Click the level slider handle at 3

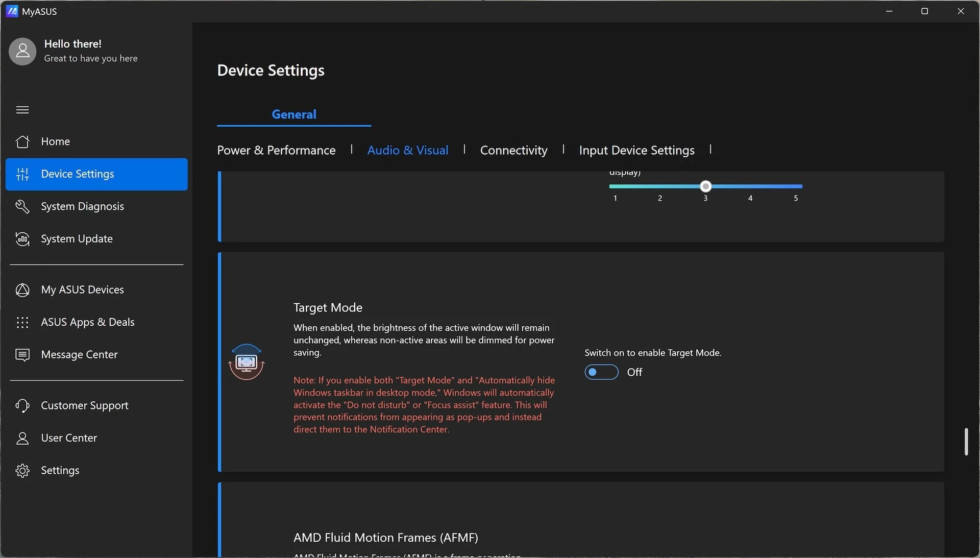pyautogui.click(x=705, y=186)
